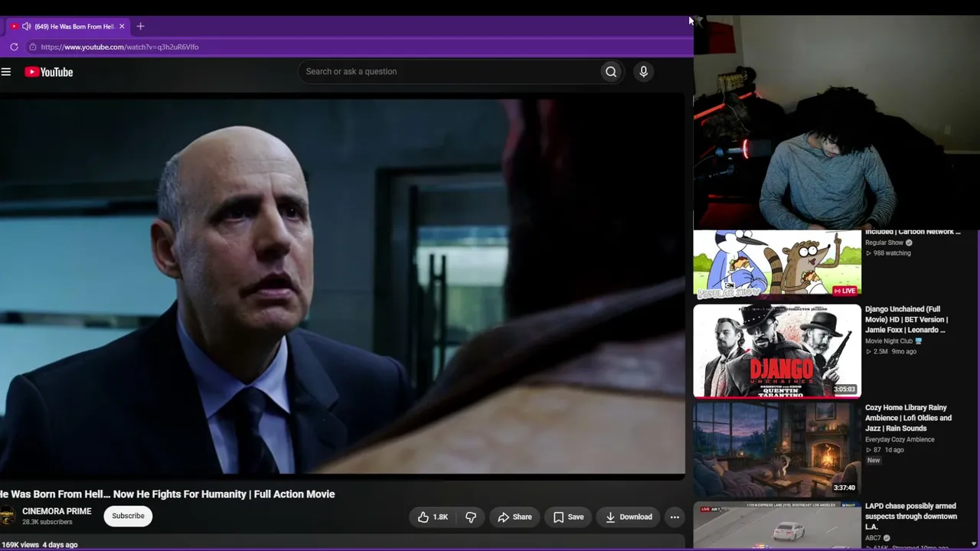Open the Regular Show live thumbnail
Screen dimensions: 980x551
tap(777, 263)
